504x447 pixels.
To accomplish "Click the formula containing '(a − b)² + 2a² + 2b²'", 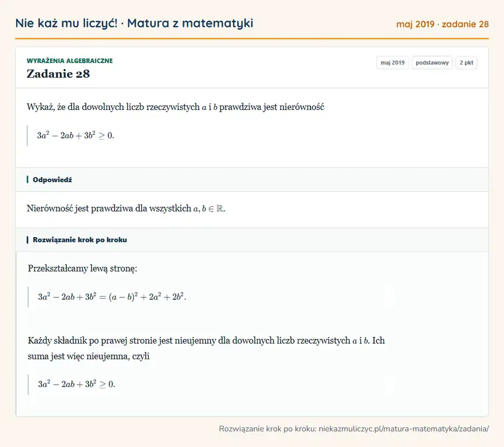I will tap(112, 297).
